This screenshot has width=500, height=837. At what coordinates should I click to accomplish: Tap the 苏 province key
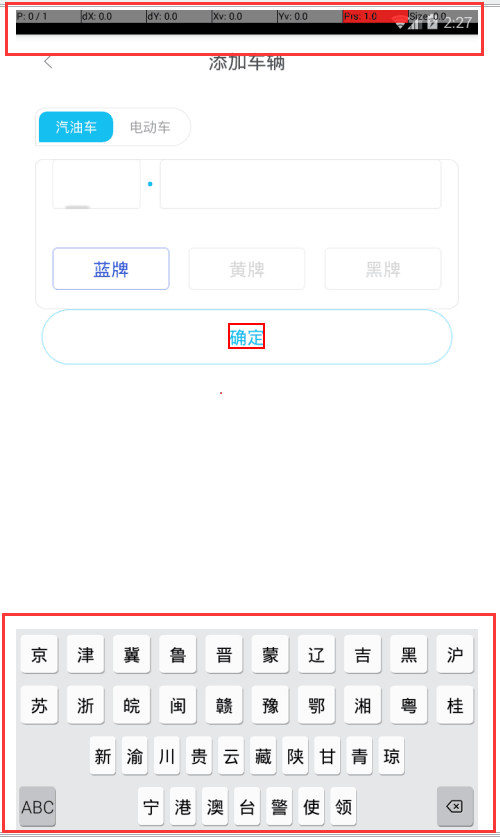[39, 705]
